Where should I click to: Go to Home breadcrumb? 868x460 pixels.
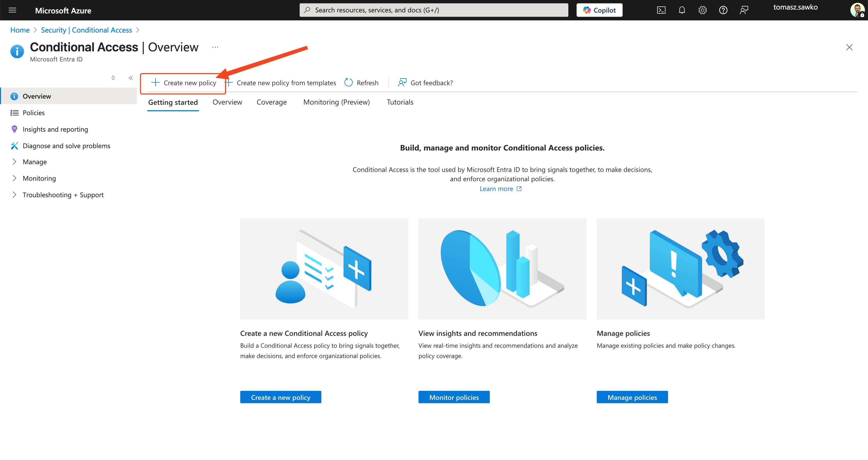(x=20, y=30)
